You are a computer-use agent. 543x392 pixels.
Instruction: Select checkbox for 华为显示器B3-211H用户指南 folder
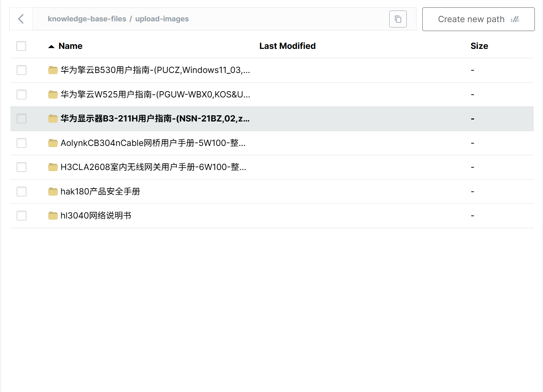tap(22, 119)
